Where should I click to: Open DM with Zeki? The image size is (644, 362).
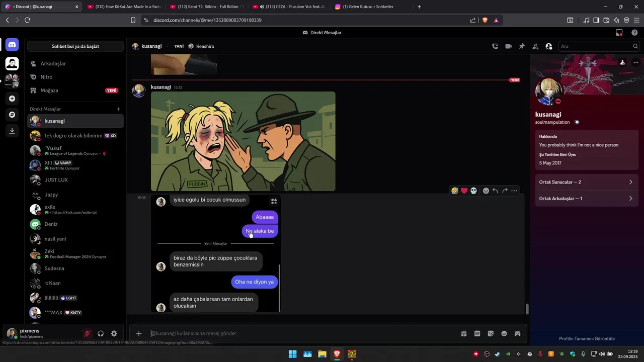click(75, 254)
